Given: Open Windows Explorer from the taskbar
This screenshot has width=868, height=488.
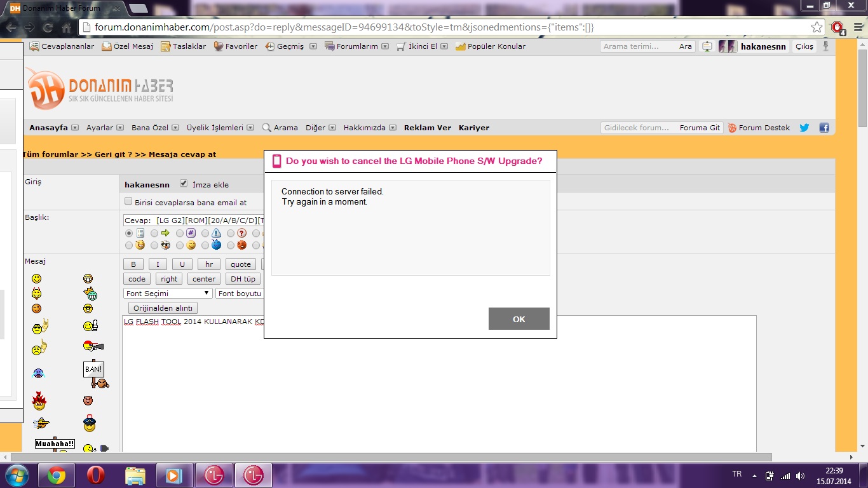Looking at the screenshot, I should pos(135,475).
